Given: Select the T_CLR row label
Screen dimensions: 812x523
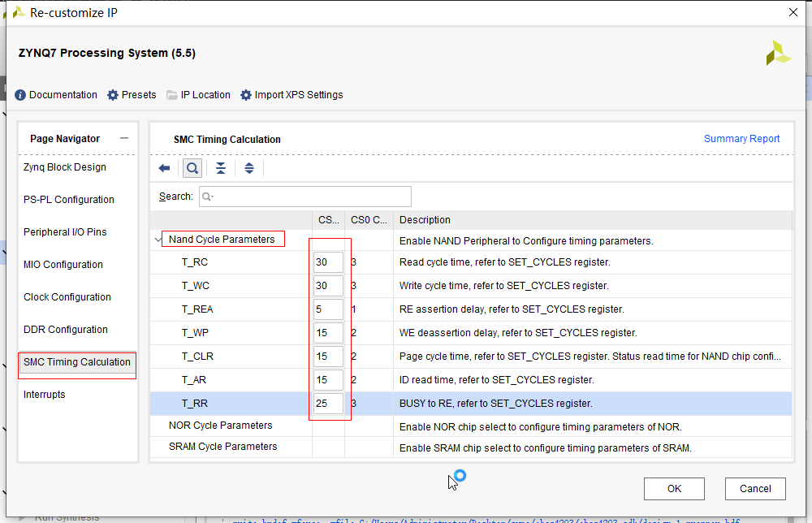Looking at the screenshot, I should pyautogui.click(x=197, y=357).
